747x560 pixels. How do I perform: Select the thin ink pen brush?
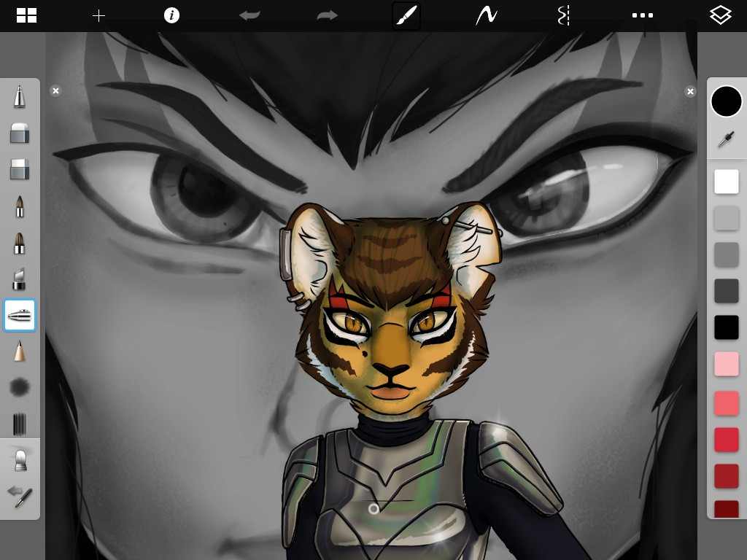(x=20, y=206)
